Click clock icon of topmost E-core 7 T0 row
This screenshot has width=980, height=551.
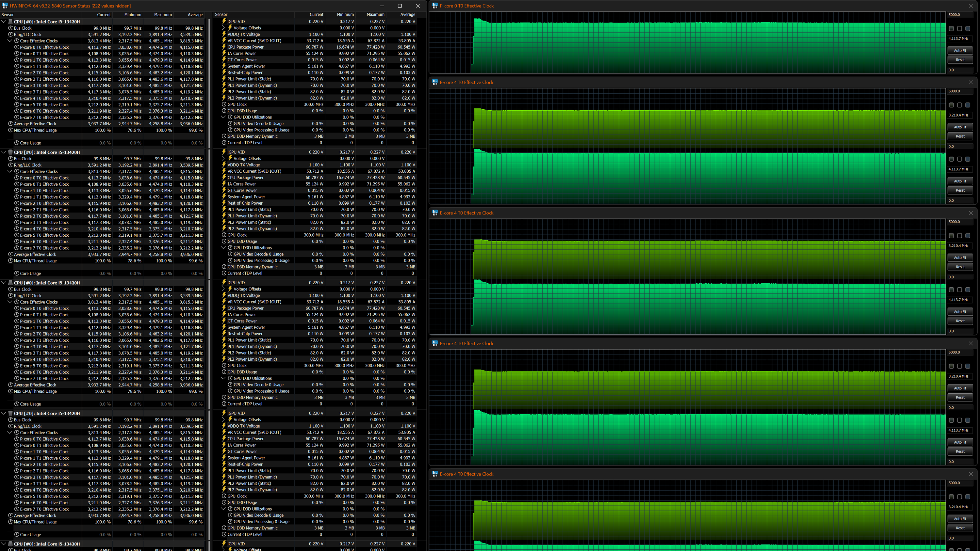coord(17,118)
